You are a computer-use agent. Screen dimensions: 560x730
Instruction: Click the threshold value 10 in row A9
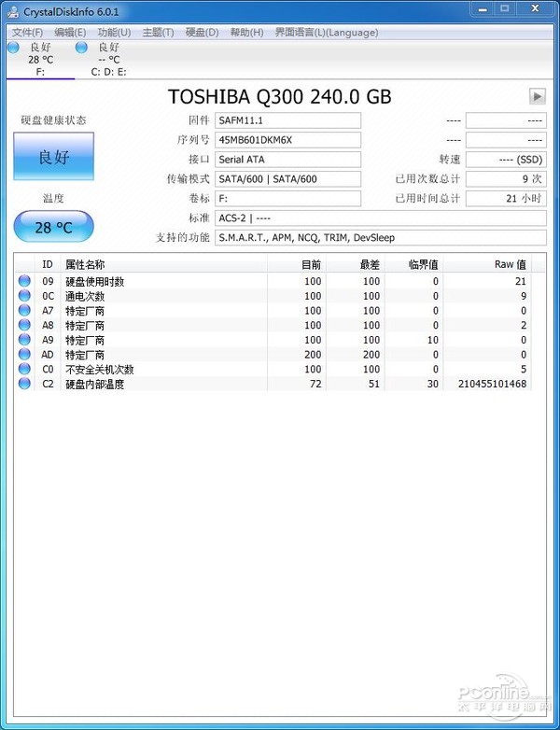pyautogui.click(x=433, y=340)
